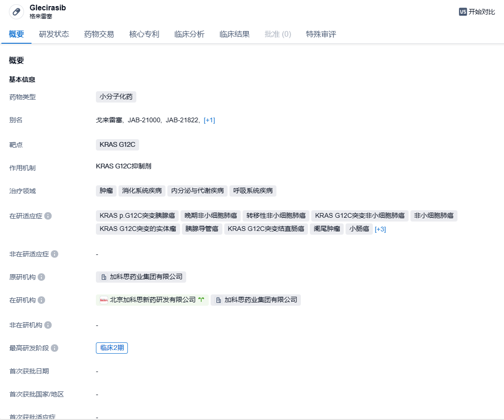This screenshot has width=504, height=420.
Task: Click info icon beside 非在研适应症
Action: point(55,254)
